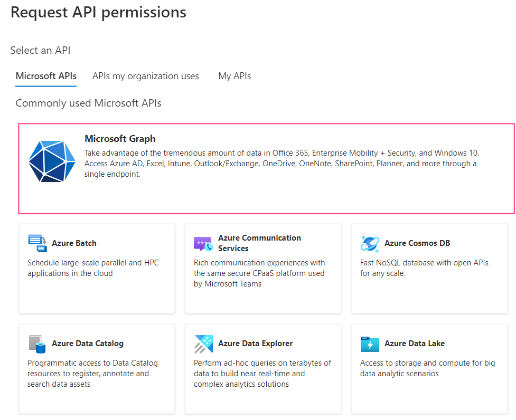Open the APIs my organization uses tab
516x420 pixels.
coord(145,76)
